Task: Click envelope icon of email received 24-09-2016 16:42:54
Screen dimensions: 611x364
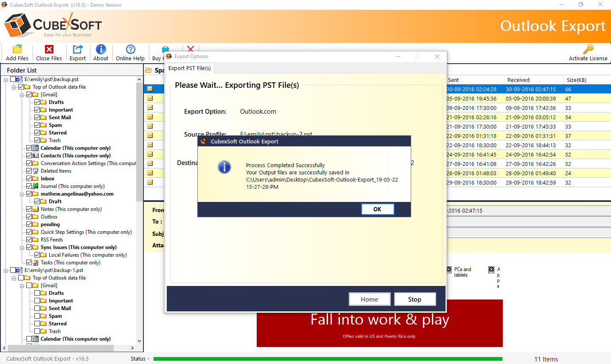Action: tap(150, 154)
